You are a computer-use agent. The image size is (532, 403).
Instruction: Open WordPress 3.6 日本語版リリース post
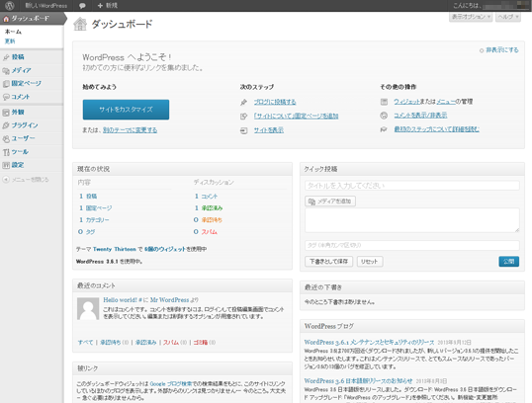pyautogui.click(x=358, y=381)
